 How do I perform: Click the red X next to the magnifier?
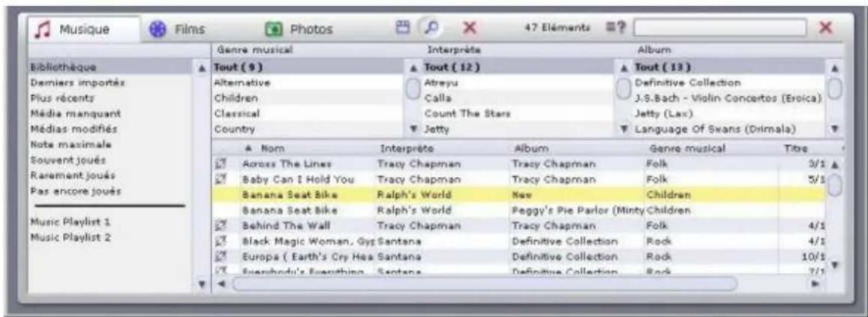pos(469,28)
